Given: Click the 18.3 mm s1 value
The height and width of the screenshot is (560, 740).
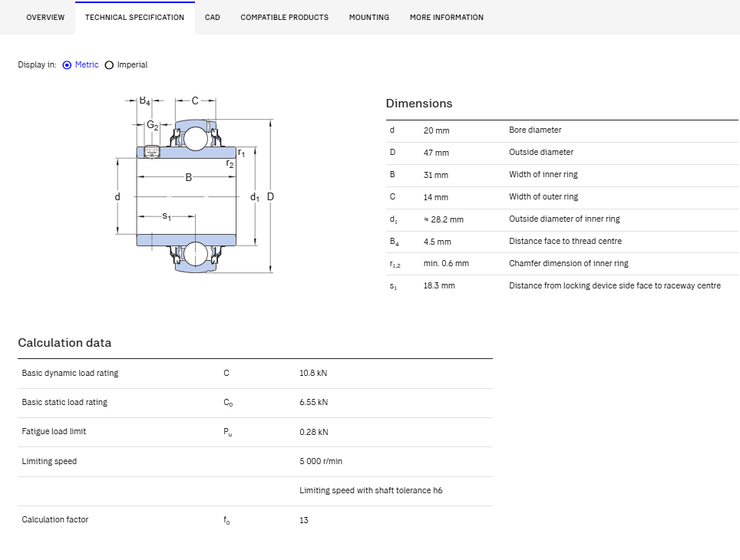Looking at the screenshot, I should point(439,285).
